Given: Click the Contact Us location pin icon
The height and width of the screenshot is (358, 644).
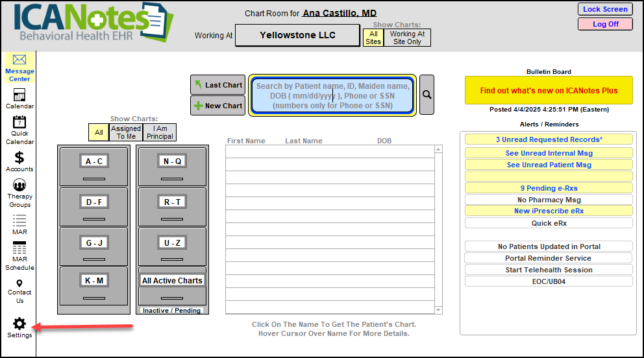Looking at the screenshot, I should [x=19, y=283].
